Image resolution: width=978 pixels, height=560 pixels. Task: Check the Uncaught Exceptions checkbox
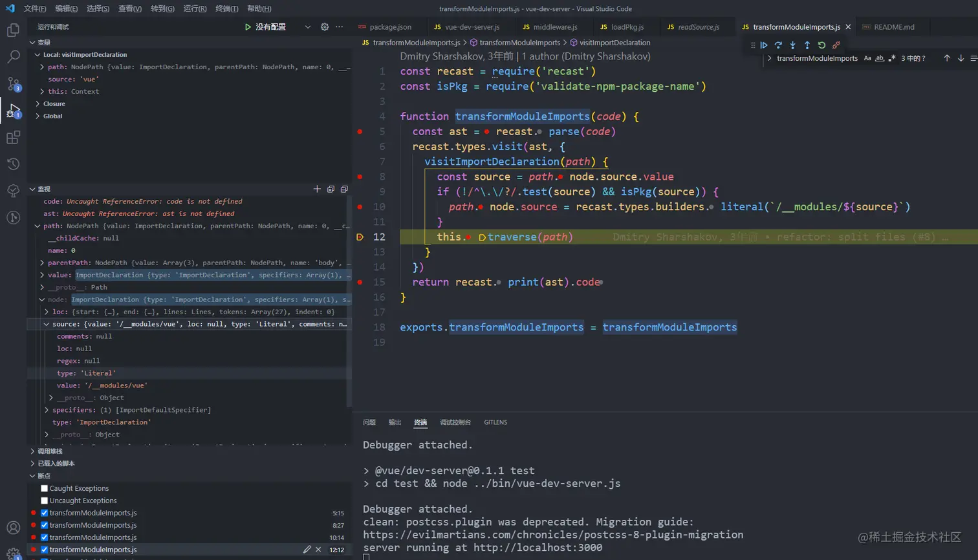45,501
